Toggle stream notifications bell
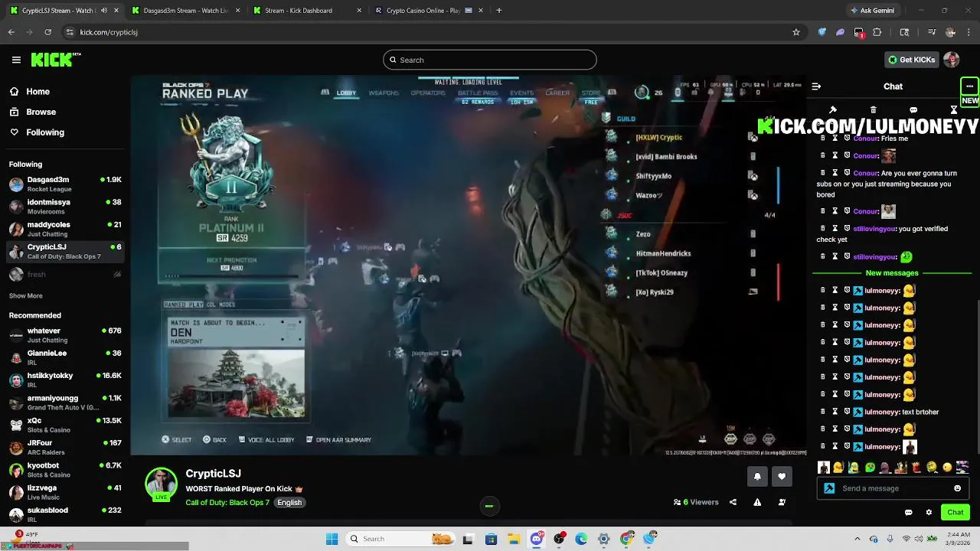 click(757, 476)
